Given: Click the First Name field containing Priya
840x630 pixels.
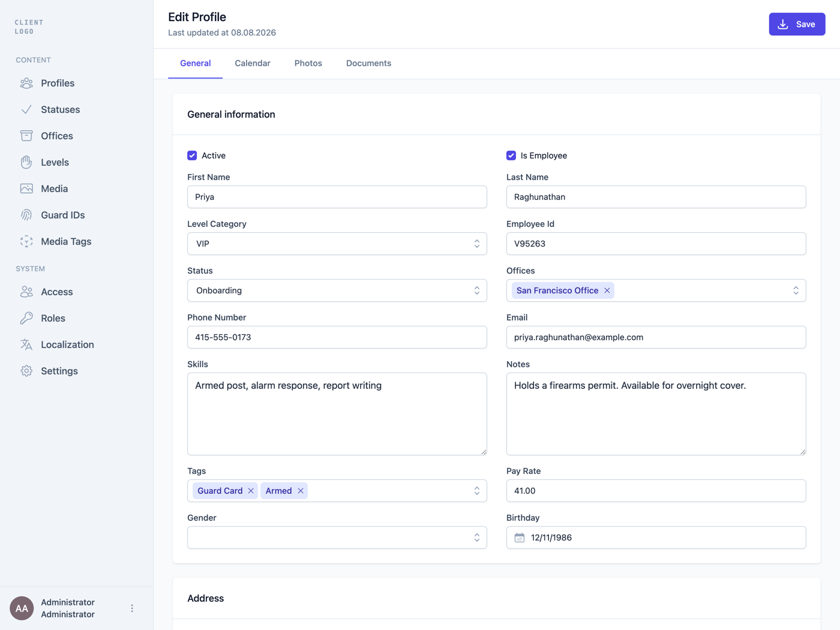Looking at the screenshot, I should pos(337,197).
